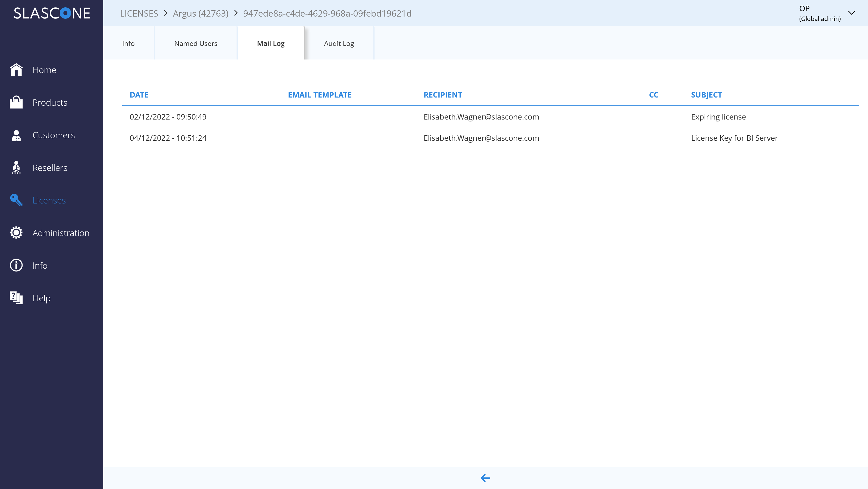Image resolution: width=868 pixels, height=489 pixels.
Task: Sort by EMAIL TEMPLATE column header
Action: pos(319,95)
